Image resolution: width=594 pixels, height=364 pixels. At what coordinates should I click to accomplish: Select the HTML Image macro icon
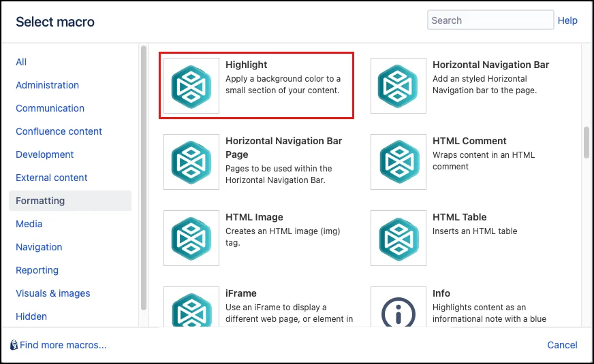click(191, 238)
